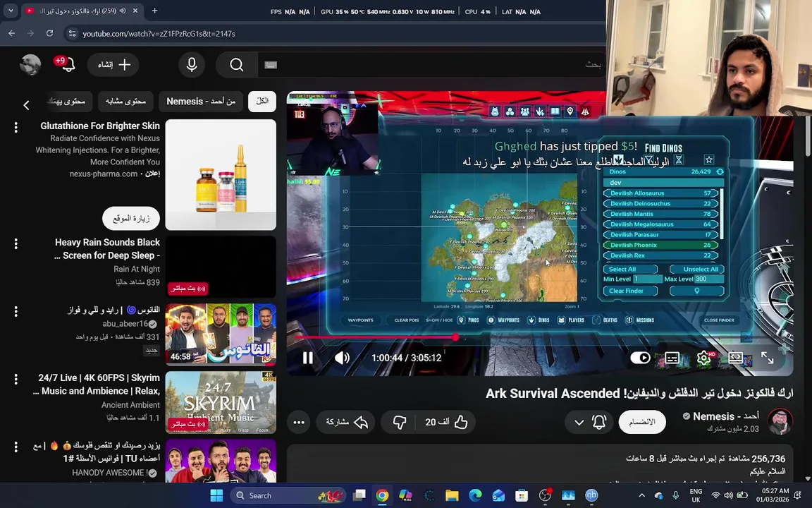Open the ENG UK language switcher

point(696,495)
